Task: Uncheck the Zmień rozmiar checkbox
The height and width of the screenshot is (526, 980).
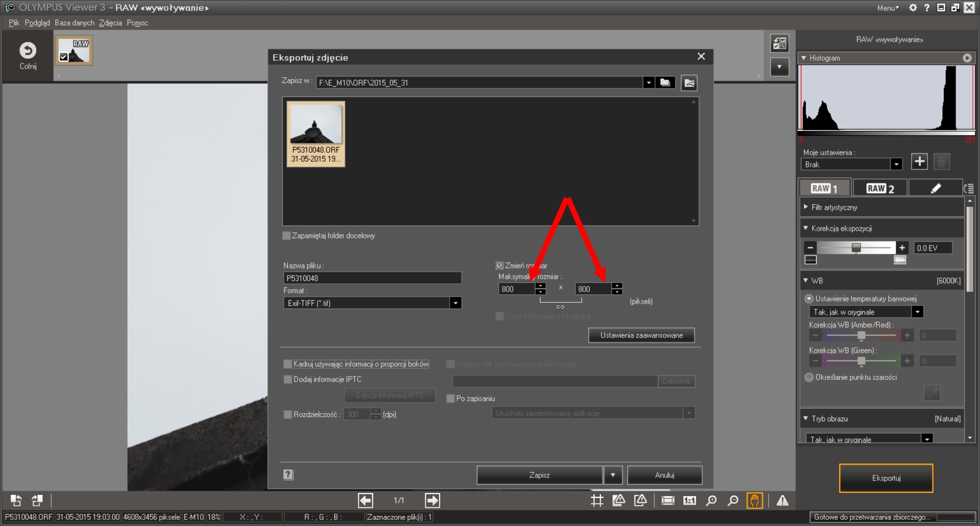Action: pos(500,266)
